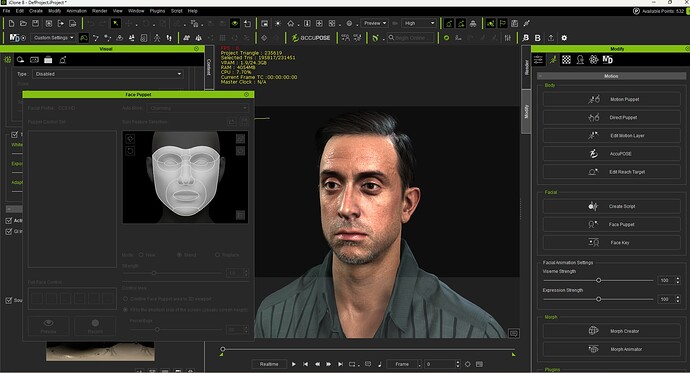The image size is (690, 373).
Task: Click the Face Key button
Action: click(612, 242)
